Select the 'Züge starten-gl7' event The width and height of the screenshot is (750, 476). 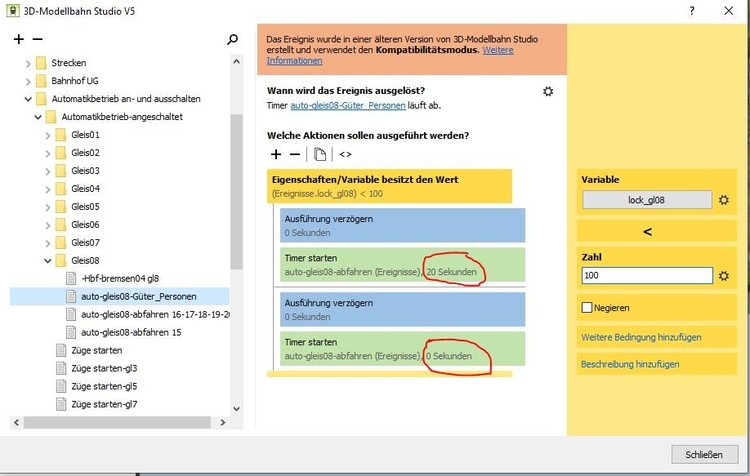pyautogui.click(x=104, y=404)
